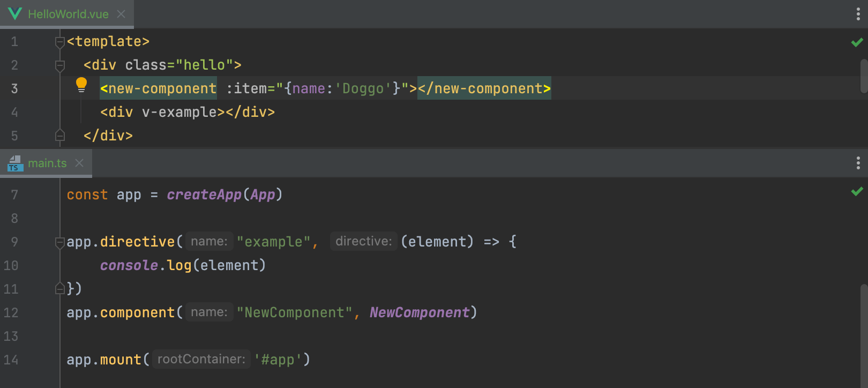Click app.mount on line 14

(x=104, y=360)
